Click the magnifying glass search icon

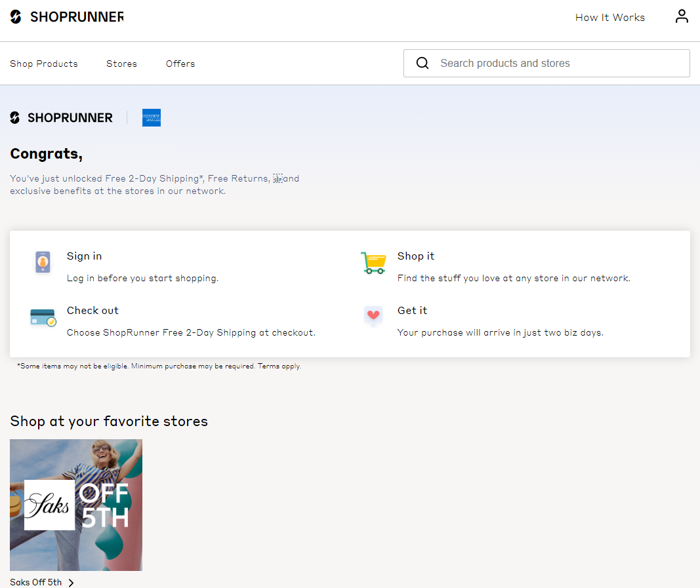tap(422, 64)
